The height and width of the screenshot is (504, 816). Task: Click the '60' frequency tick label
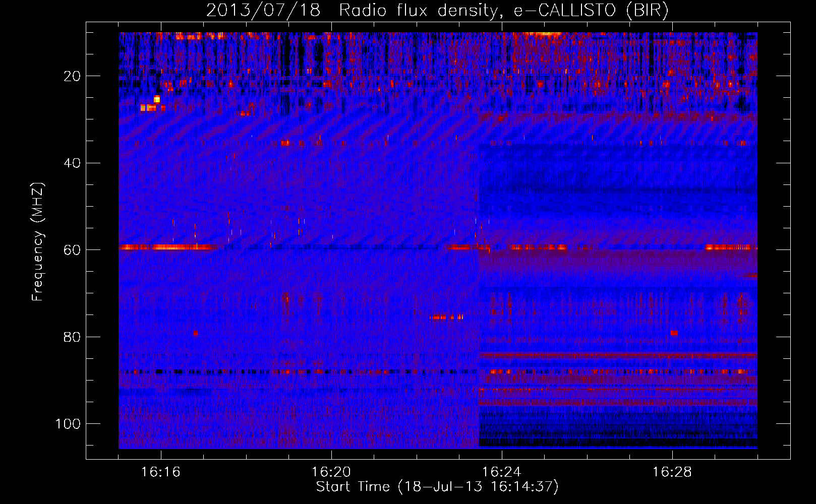tap(72, 250)
